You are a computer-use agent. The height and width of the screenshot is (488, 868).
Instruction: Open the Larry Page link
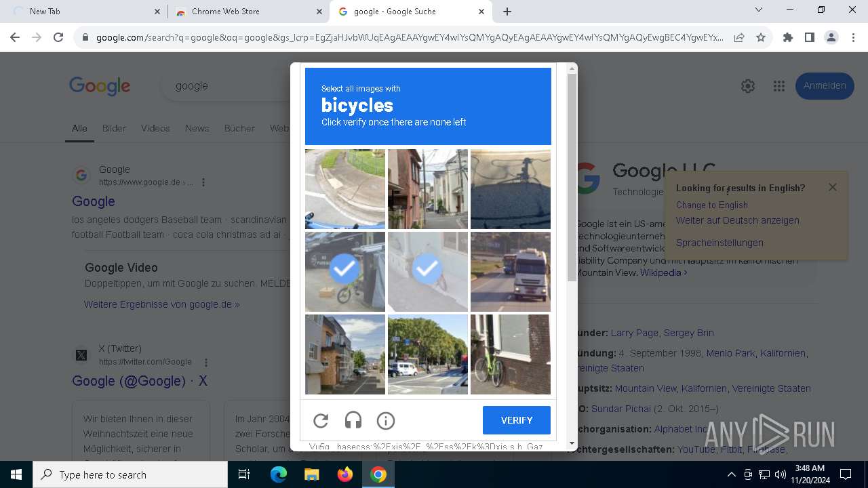point(635,333)
